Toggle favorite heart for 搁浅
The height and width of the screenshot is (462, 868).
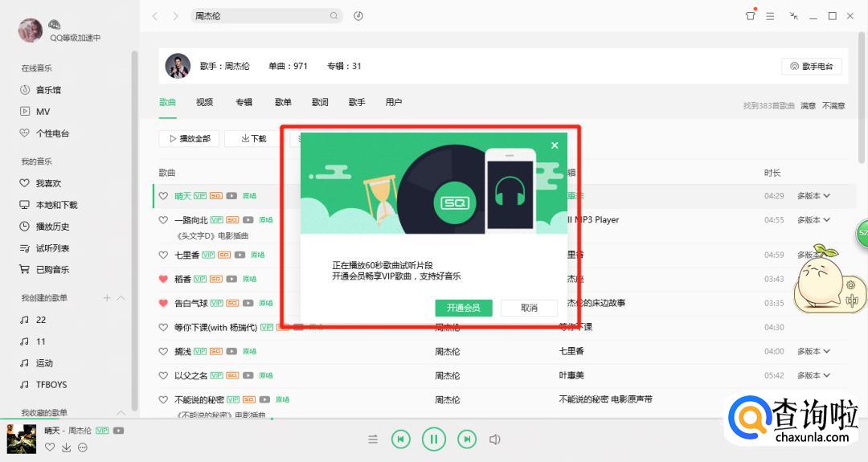coord(163,351)
